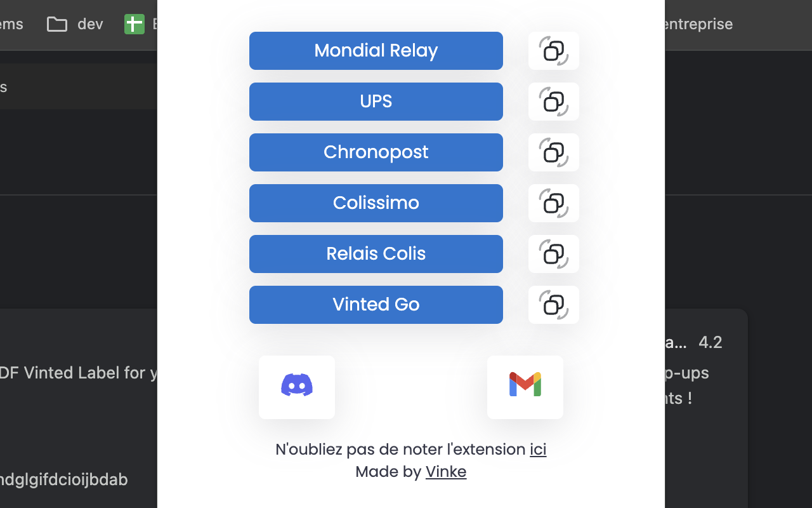Open the Vinke author link
812x508 pixels.
click(446, 472)
